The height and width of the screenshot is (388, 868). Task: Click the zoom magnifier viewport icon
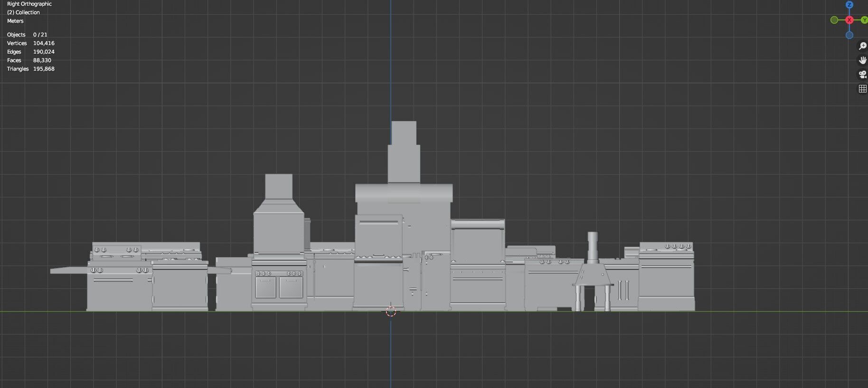(x=863, y=46)
